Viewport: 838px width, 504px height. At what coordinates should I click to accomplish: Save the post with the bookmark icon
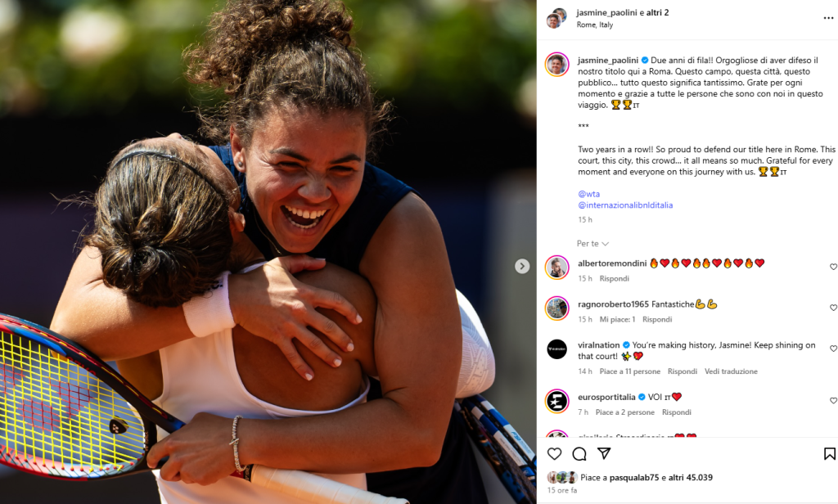click(830, 454)
